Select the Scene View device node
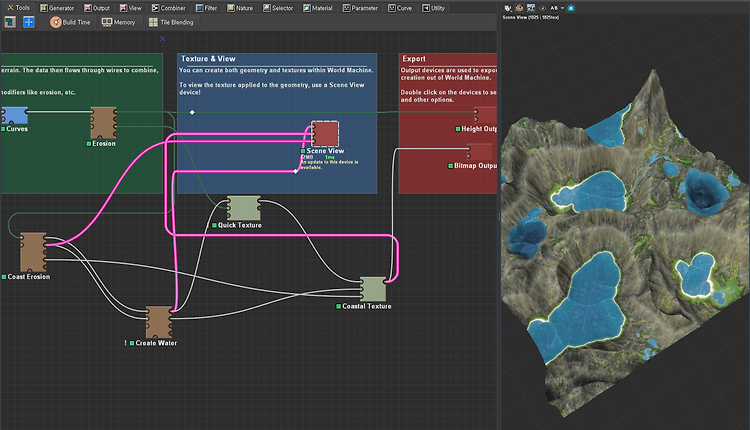The image size is (750, 430). tap(325, 133)
